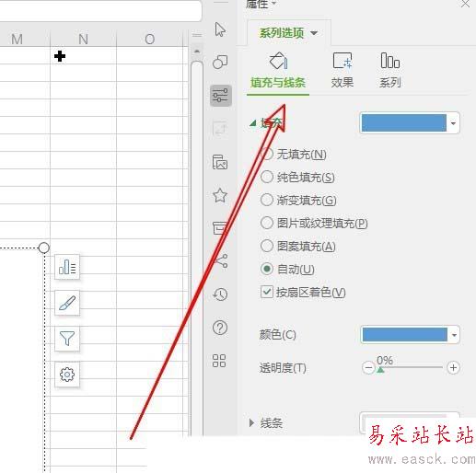Switch to Fill & Line (填充与线条) tab
Screen dimensions: 476x473
278,83
